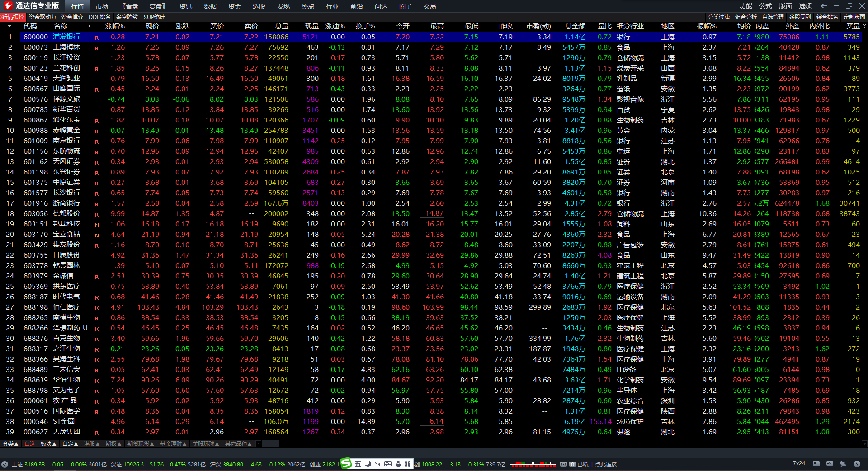Click the red-green market breadth indicator

click(533, 464)
